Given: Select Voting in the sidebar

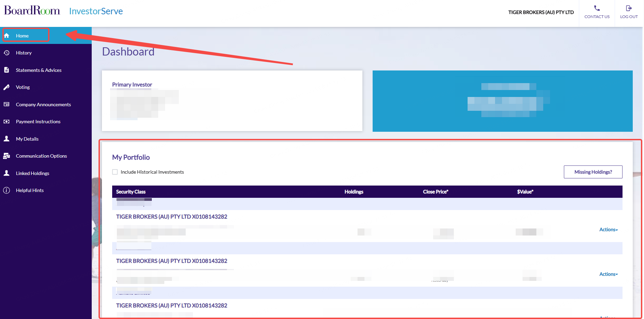Looking at the screenshot, I should click(46, 87).
